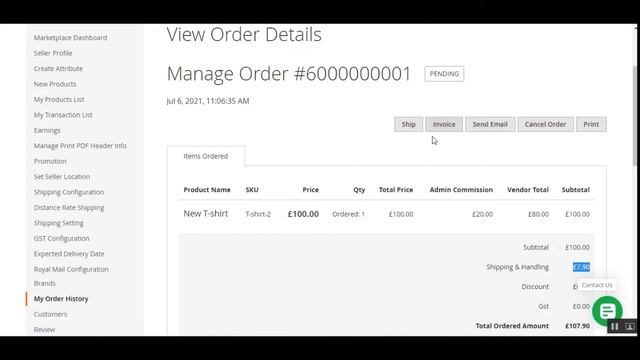Click the Ship button
The width and height of the screenshot is (640, 360).
pos(409,124)
